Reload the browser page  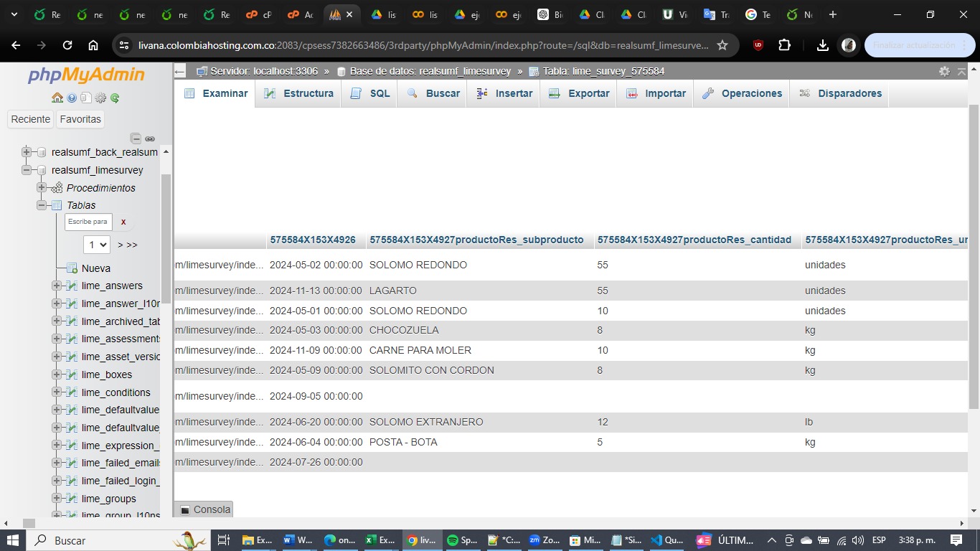point(67,45)
